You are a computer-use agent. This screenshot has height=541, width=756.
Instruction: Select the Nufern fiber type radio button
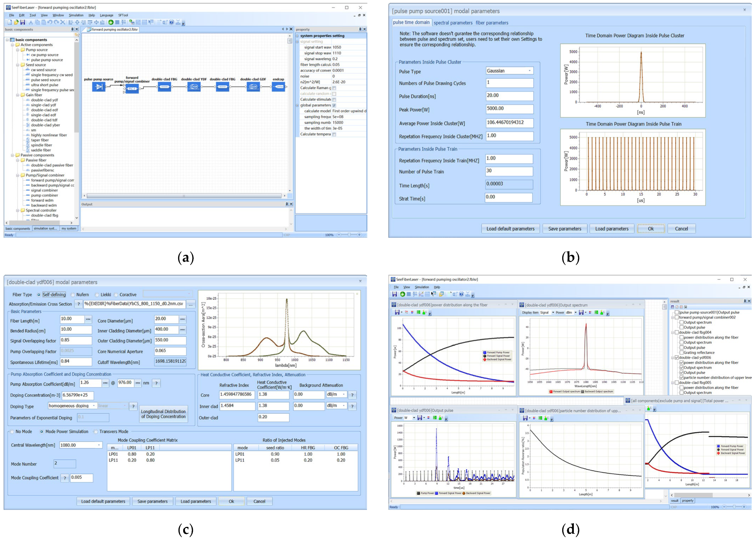[x=73, y=295]
